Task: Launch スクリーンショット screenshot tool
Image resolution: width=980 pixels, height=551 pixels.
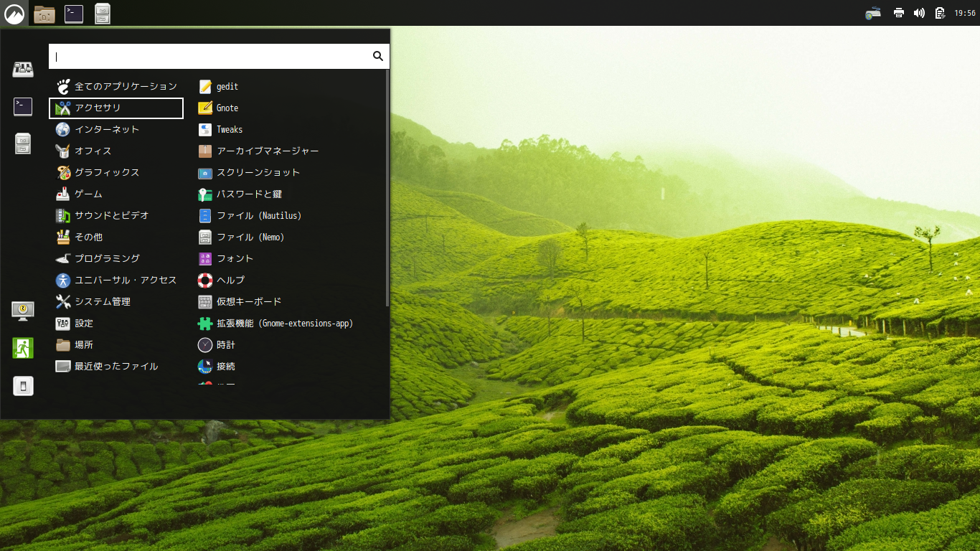Action: pyautogui.click(x=249, y=173)
